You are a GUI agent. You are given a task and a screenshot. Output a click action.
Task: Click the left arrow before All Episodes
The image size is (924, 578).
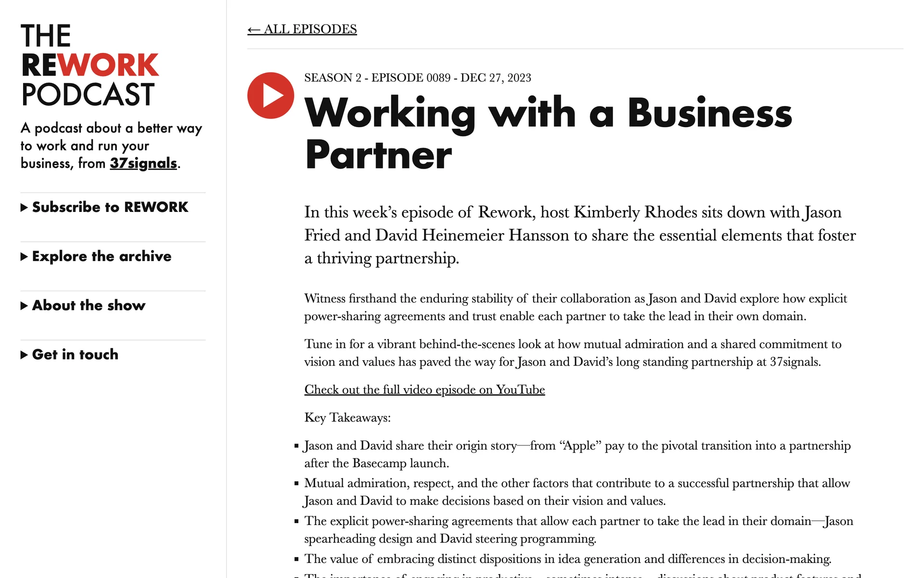254,30
